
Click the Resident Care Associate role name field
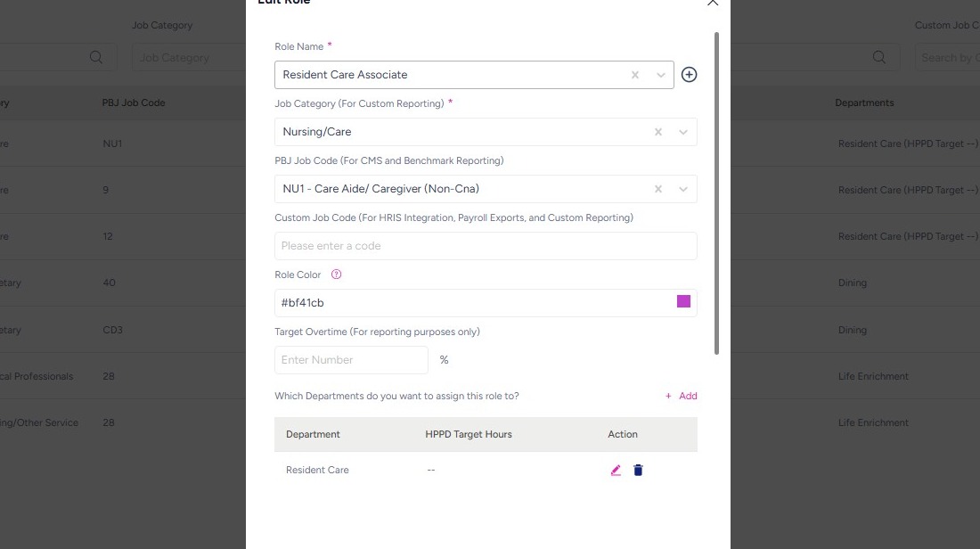(x=445, y=75)
